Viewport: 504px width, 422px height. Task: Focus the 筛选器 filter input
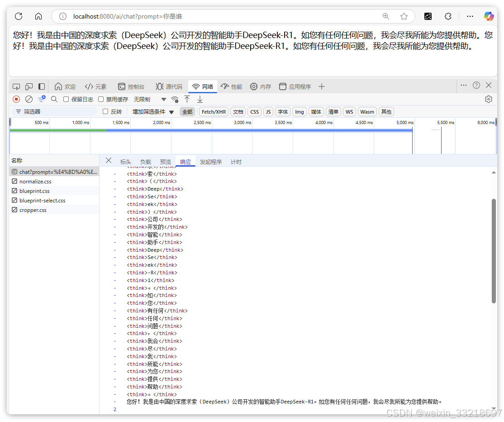(x=55, y=111)
